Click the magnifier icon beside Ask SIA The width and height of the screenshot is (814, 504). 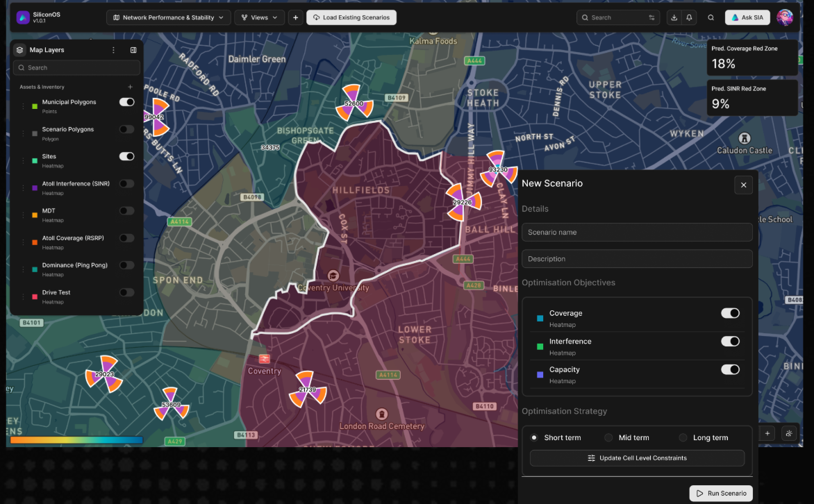pos(711,17)
